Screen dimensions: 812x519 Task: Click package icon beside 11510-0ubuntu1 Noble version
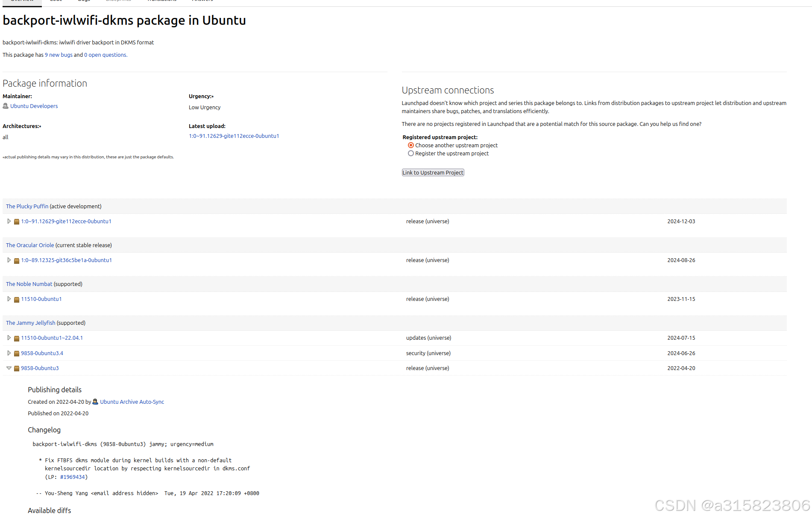[17, 299]
